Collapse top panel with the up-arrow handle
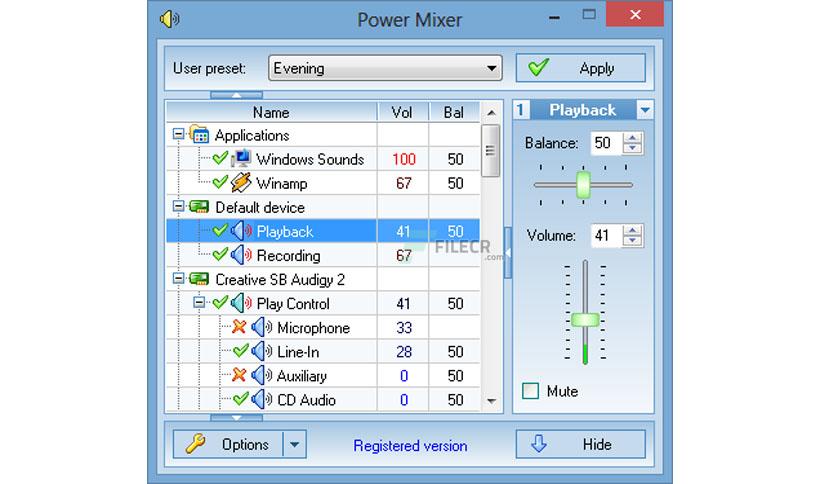836x484 pixels. 236,95
